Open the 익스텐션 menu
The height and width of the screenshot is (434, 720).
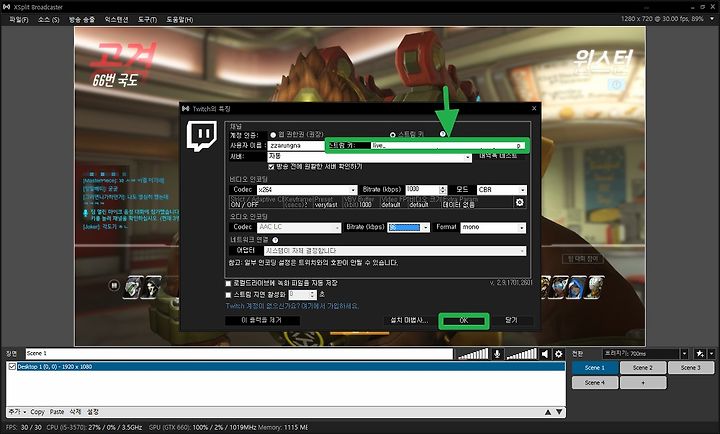116,20
